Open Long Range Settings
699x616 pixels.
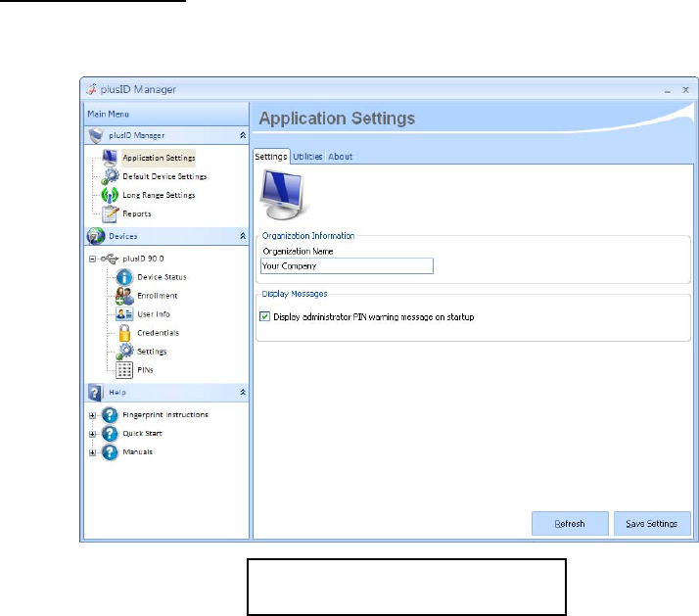pyautogui.click(x=159, y=195)
